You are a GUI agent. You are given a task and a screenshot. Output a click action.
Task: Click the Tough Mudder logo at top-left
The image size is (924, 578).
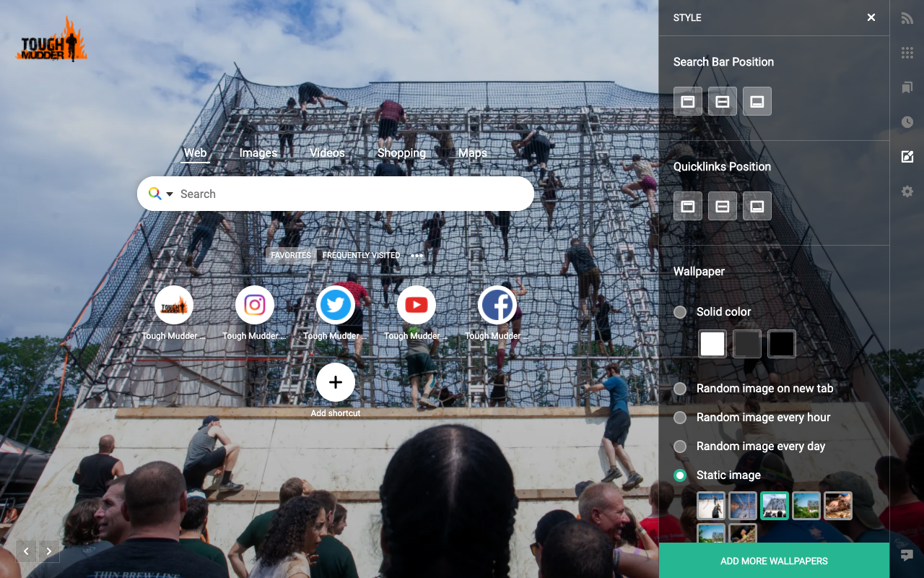(x=52, y=40)
